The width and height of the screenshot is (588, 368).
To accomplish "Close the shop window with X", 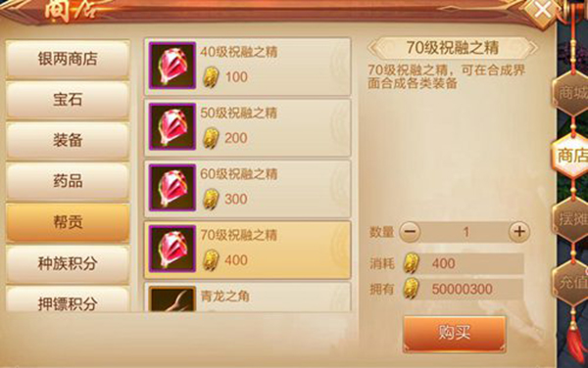I will (542, 11).
